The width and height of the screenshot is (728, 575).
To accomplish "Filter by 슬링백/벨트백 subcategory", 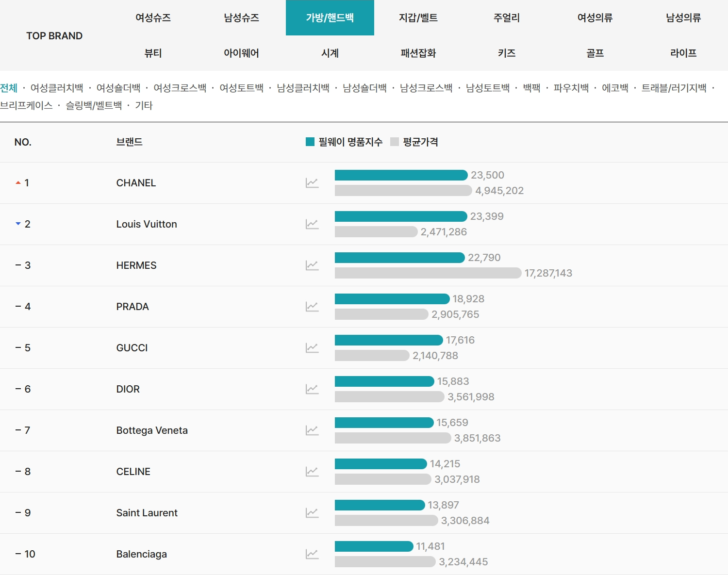I will point(94,105).
